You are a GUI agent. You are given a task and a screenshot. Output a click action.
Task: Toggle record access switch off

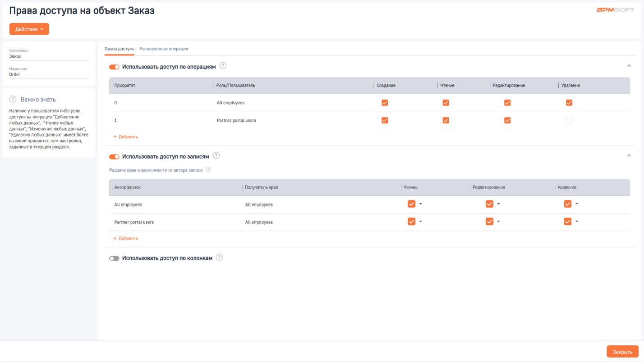point(114,156)
